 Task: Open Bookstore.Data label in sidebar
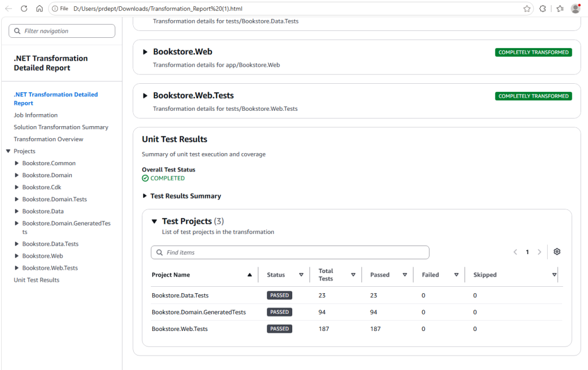42,211
